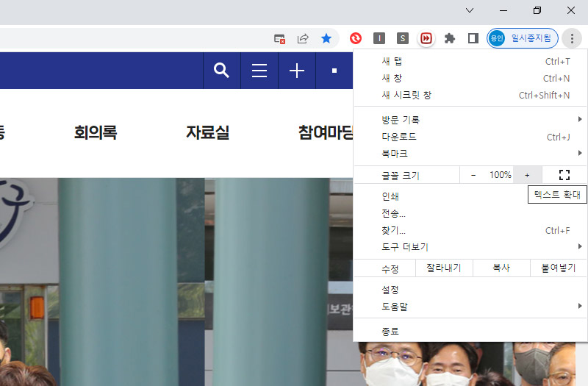
Task: Click the fullscreen icon in zoom row
Action: 564,175
